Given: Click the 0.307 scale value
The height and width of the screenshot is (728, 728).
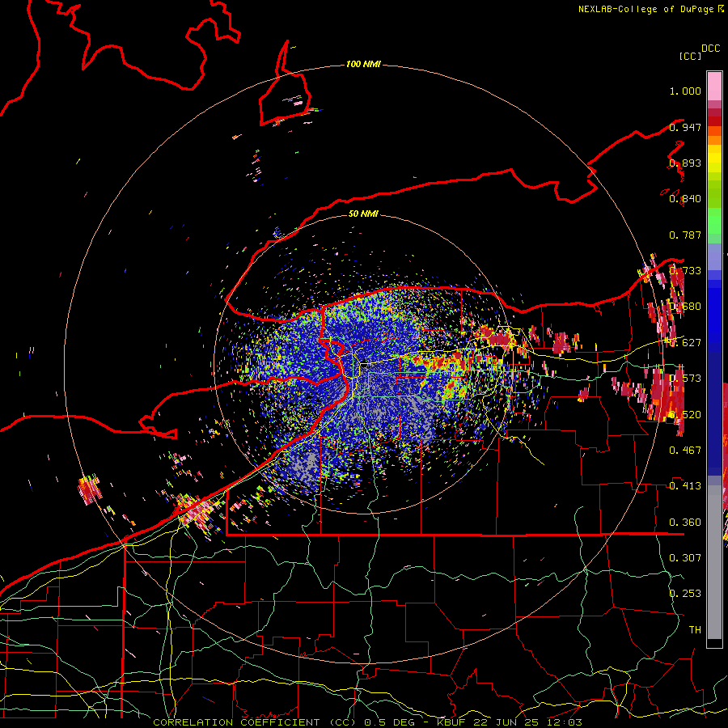Looking at the screenshot, I should (x=685, y=557).
